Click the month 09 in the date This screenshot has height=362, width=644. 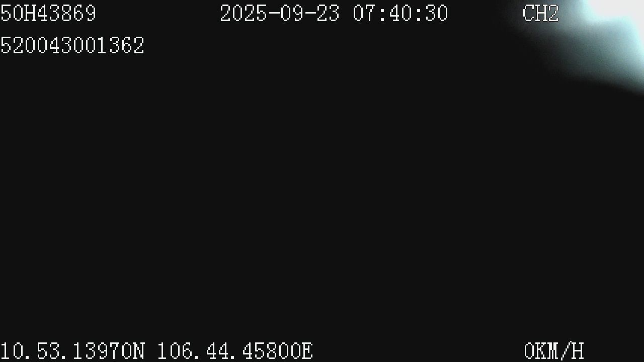click(x=292, y=14)
